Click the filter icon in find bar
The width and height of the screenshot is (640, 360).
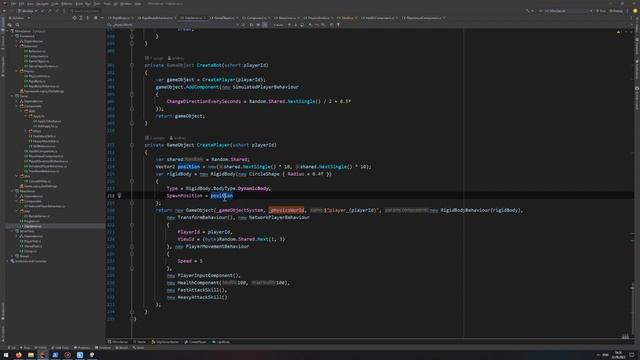coord(338,25)
